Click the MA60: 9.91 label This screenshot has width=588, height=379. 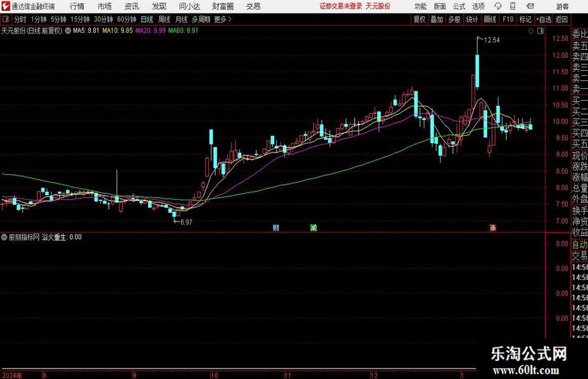pos(184,30)
